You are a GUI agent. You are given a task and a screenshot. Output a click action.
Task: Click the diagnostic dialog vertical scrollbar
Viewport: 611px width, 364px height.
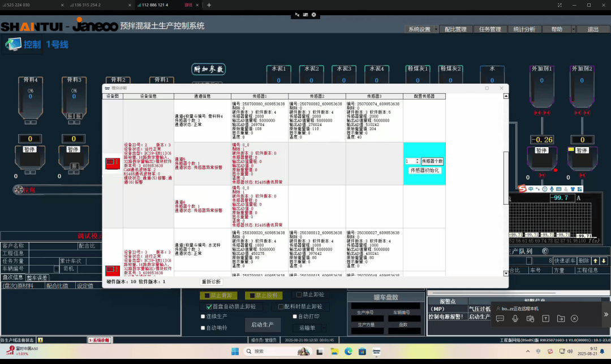tap(506, 185)
